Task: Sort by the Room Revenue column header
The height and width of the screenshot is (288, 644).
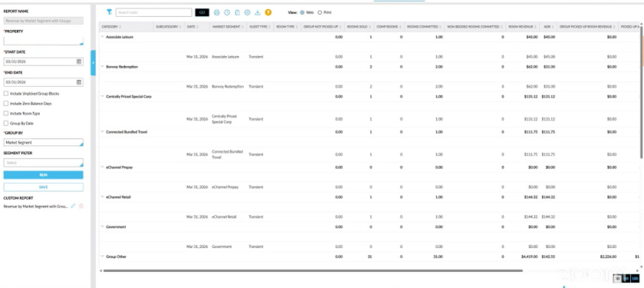Action: point(522,27)
